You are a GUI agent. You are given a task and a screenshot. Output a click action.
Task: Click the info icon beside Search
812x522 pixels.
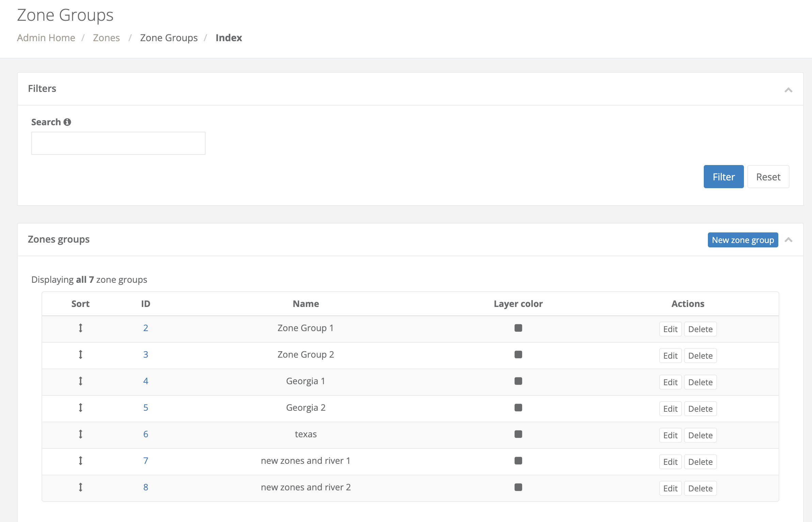click(x=67, y=121)
